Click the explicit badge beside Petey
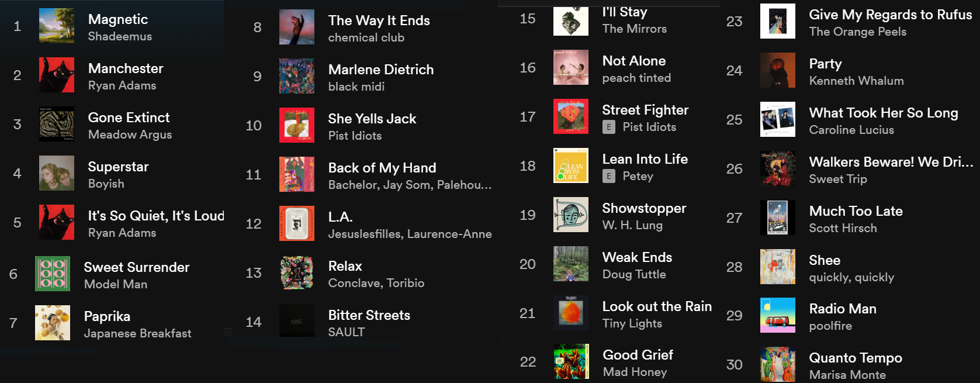980x383 pixels. coord(609,176)
